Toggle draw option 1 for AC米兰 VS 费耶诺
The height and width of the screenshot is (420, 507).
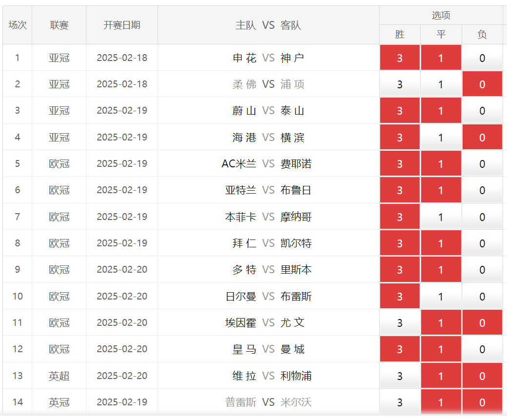(441, 163)
